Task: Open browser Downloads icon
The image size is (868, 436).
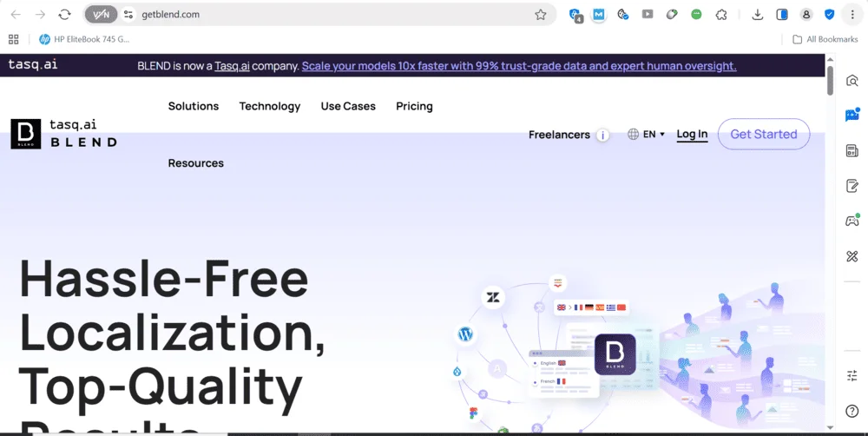Action: click(757, 15)
